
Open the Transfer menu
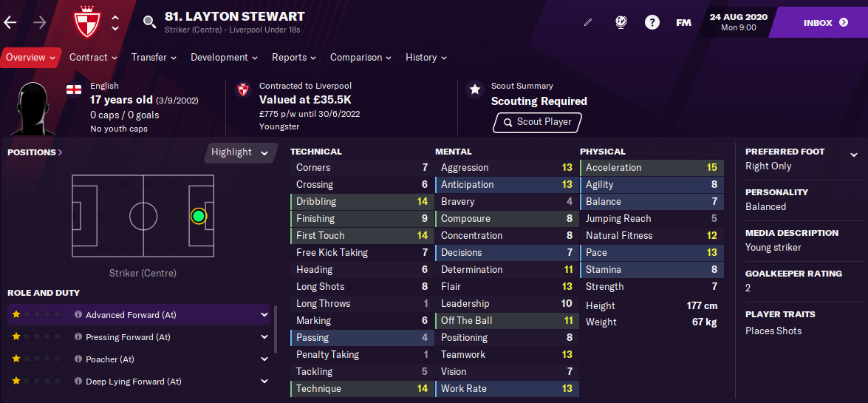tap(154, 58)
